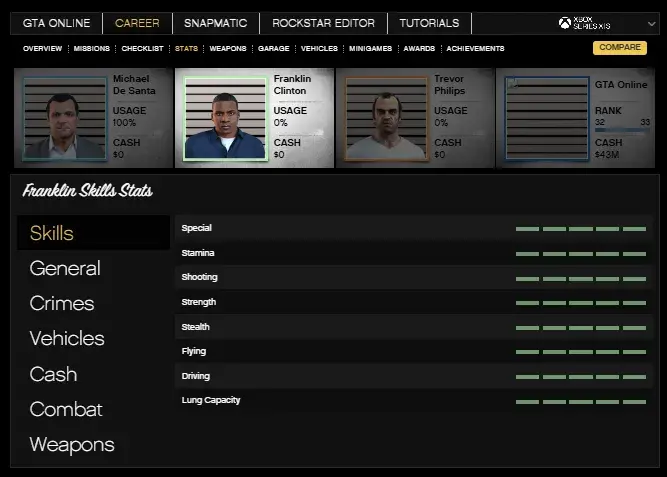This screenshot has height=477, width=667.
Task: Open the Vehicles stats category in sidebar
Action: 67,338
